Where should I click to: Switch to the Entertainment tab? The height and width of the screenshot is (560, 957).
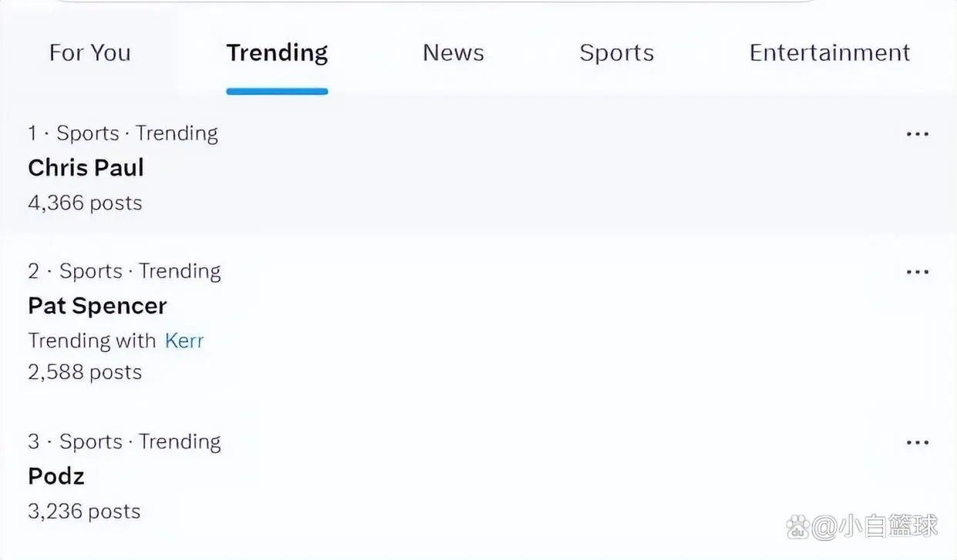829,53
